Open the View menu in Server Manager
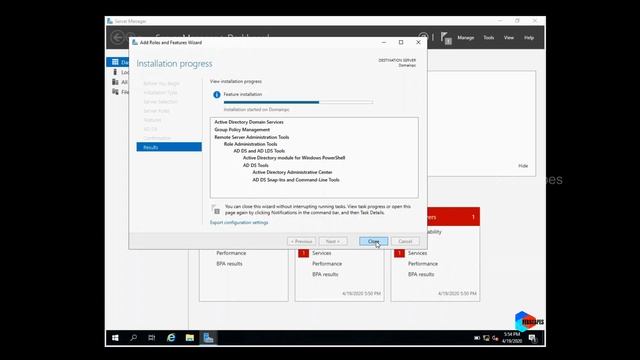 point(509,38)
